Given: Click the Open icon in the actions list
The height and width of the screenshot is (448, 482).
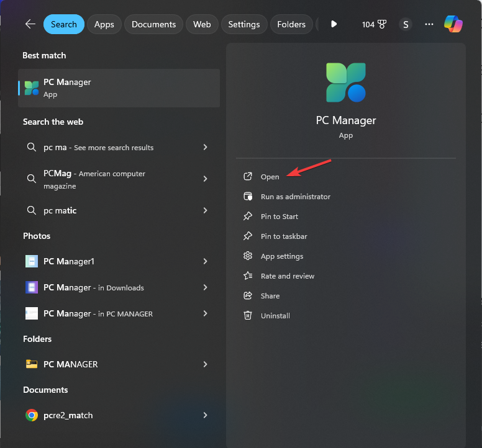Looking at the screenshot, I should coord(248,176).
